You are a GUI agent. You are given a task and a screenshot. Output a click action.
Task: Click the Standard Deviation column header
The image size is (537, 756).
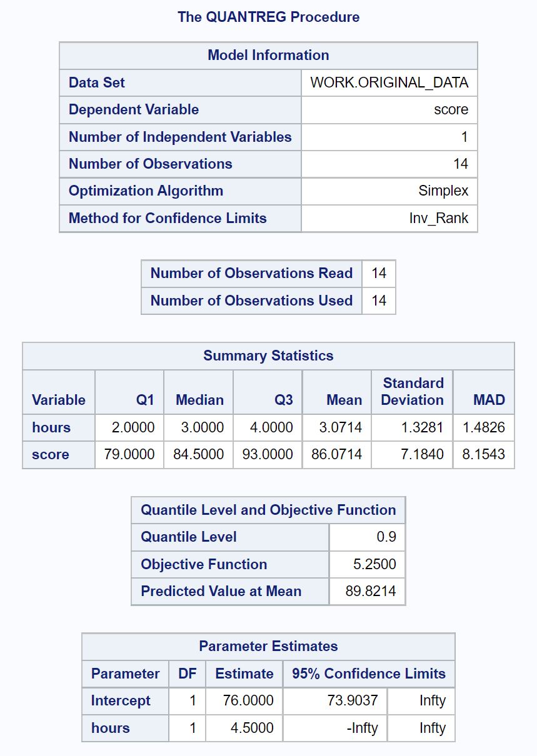coord(412,392)
